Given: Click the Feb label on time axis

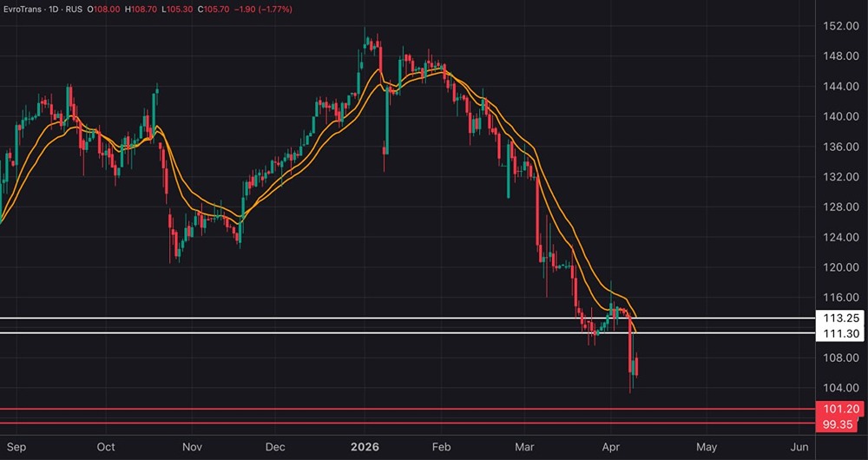Looking at the screenshot, I should tap(441, 447).
